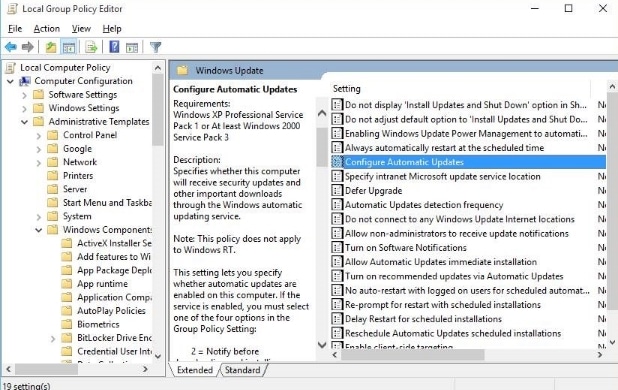Expand the Control Panel node
This screenshot has width=618, height=390.
[x=39, y=136]
